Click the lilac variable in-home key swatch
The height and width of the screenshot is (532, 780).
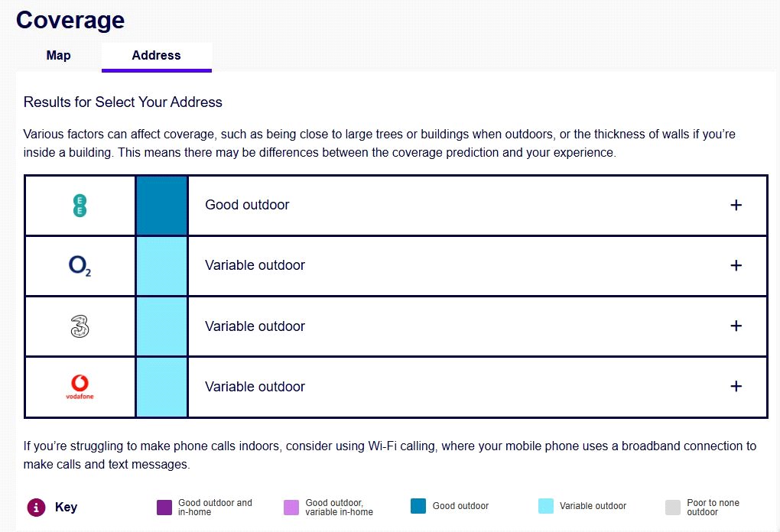point(291,508)
